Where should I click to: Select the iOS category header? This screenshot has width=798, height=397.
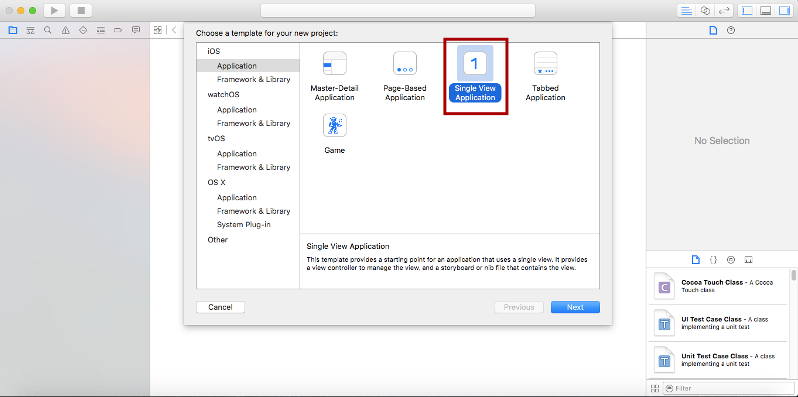point(214,51)
